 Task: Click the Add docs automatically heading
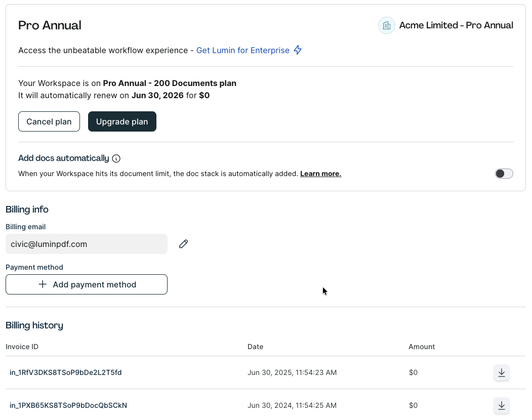(64, 158)
